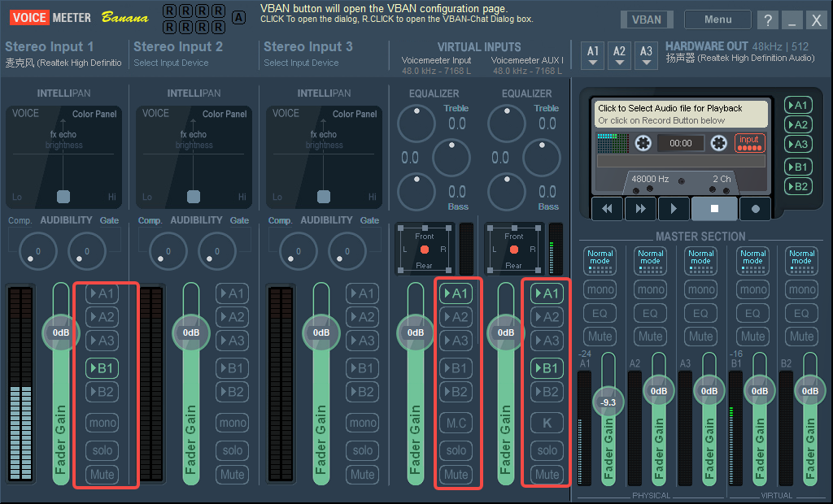Viewport: 833px width, 504px height.
Task: Click the Stereo Input 1 Intellipan pad
Action: click(63, 157)
